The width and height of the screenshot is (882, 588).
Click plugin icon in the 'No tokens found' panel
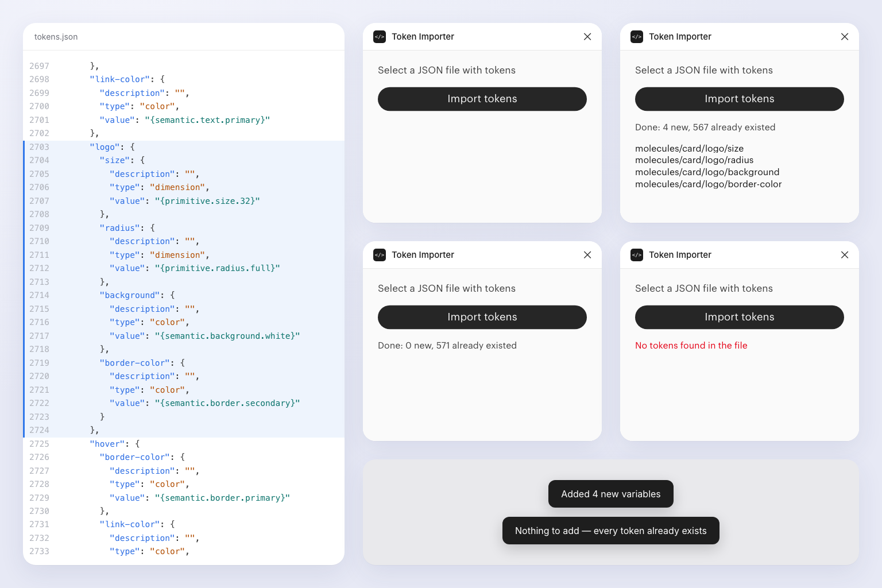(x=637, y=255)
